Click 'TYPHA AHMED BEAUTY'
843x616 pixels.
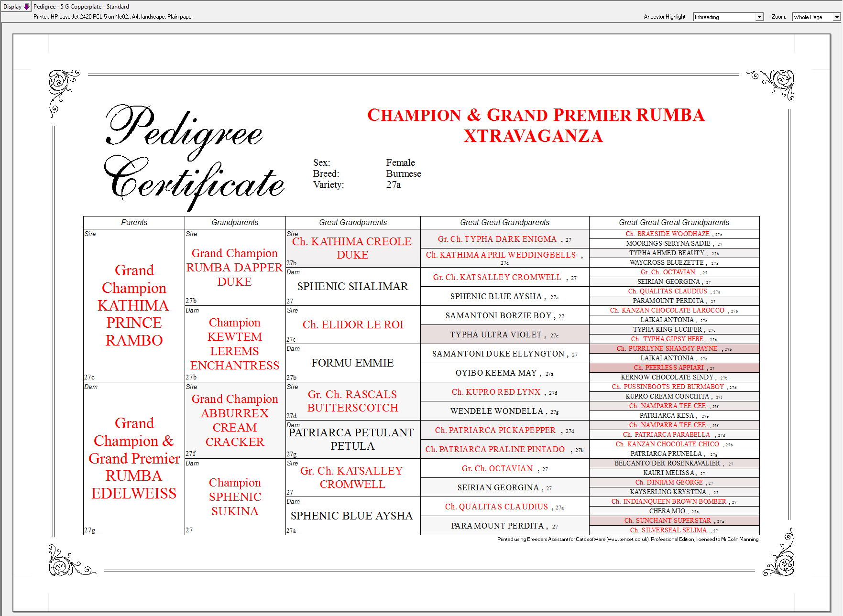coord(674,253)
